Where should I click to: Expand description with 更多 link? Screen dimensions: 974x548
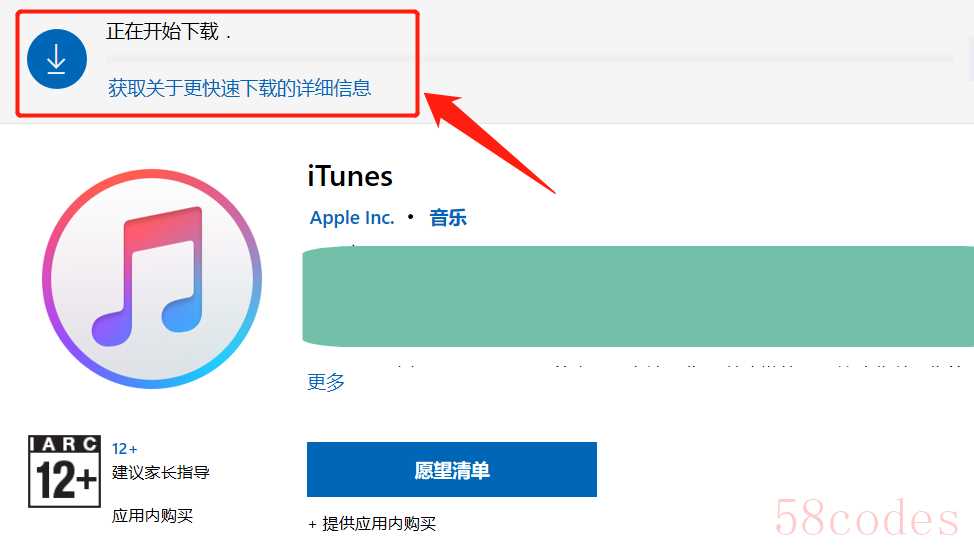click(x=325, y=381)
